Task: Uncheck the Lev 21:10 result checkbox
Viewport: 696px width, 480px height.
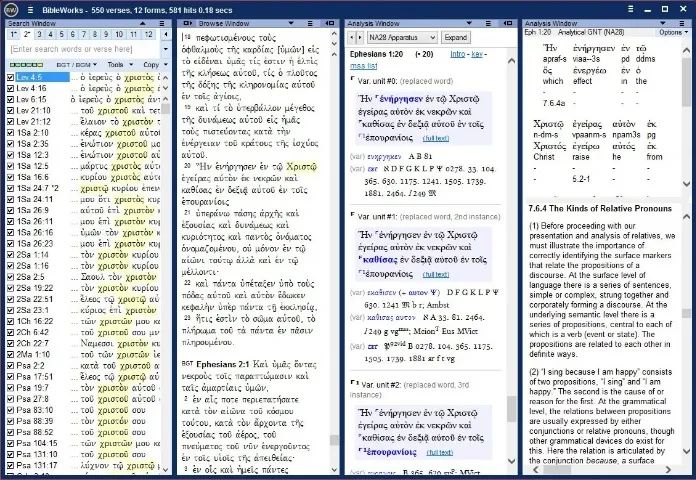Action: click(11, 111)
